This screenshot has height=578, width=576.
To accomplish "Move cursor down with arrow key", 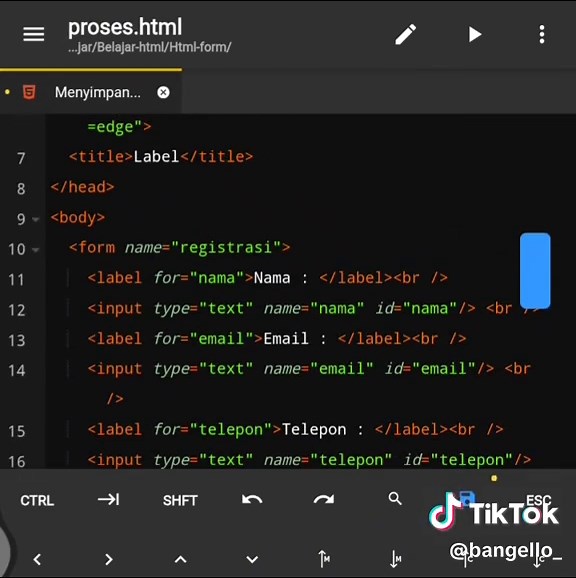I will [x=252, y=560].
